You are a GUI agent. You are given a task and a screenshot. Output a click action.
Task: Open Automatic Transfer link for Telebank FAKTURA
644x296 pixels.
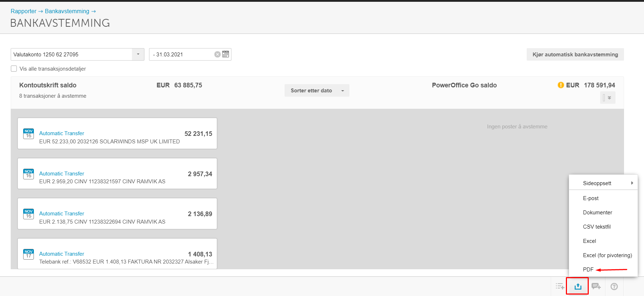[x=62, y=254]
